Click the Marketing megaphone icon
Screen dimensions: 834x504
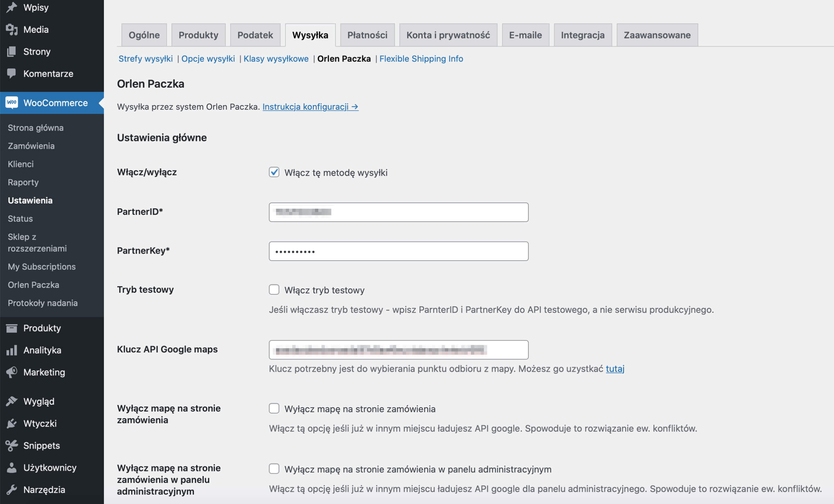click(11, 372)
